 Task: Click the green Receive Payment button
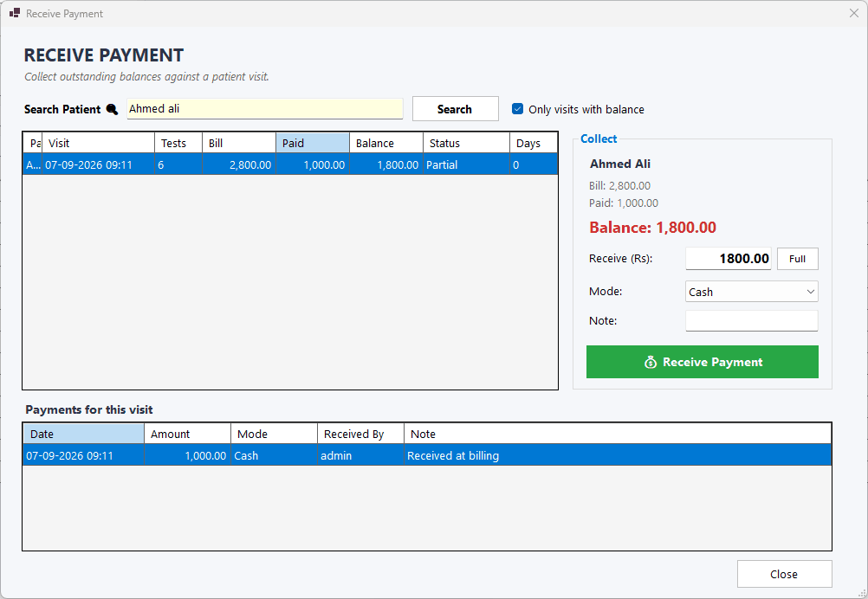click(x=702, y=363)
